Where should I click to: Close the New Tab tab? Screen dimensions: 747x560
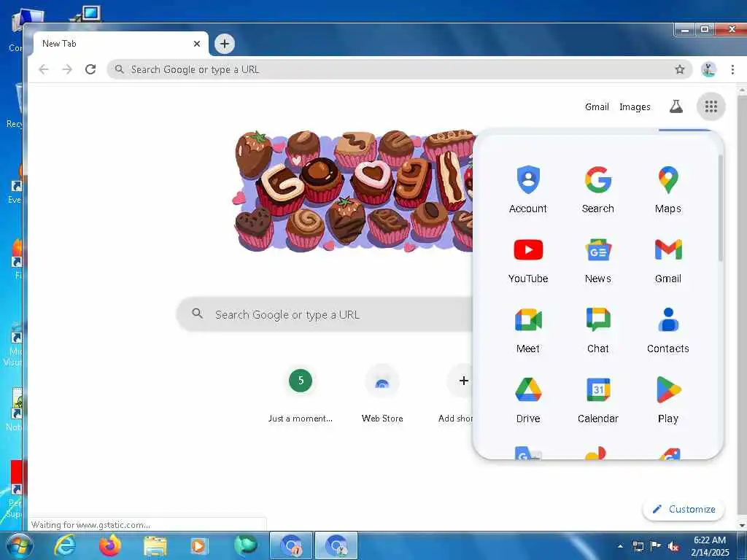point(197,44)
